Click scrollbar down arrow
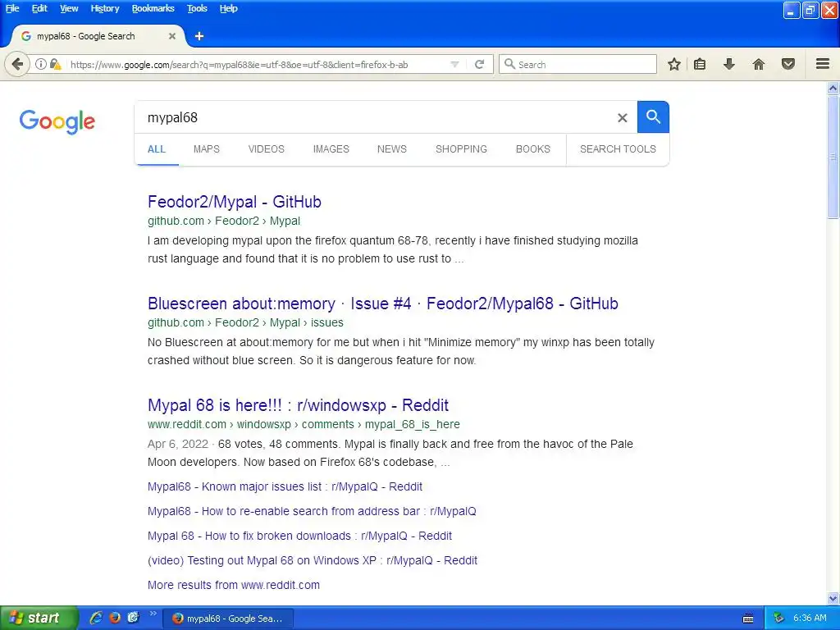Image resolution: width=840 pixels, height=630 pixels. (833, 598)
